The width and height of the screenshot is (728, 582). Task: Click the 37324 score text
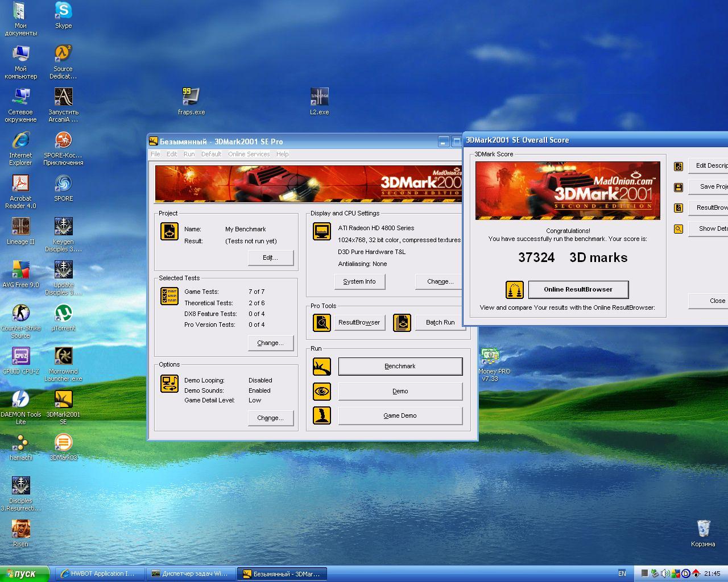tap(536, 257)
